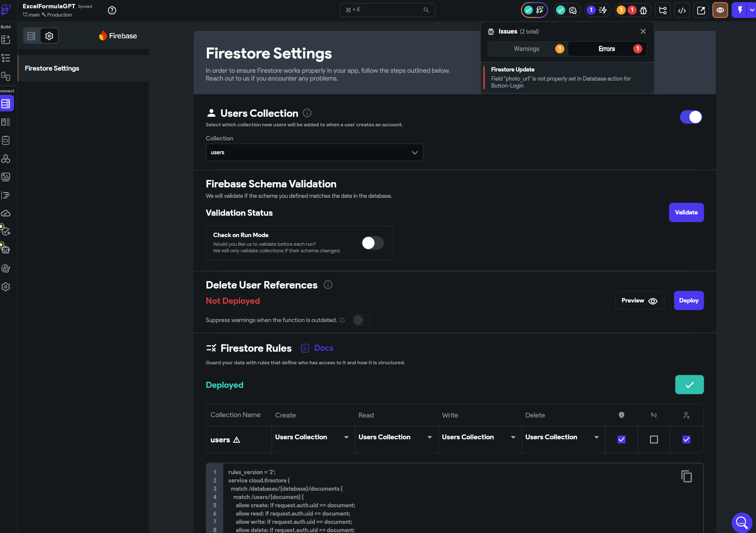Click the export external link icon
Viewport: 756px width, 533px height.
point(701,10)
